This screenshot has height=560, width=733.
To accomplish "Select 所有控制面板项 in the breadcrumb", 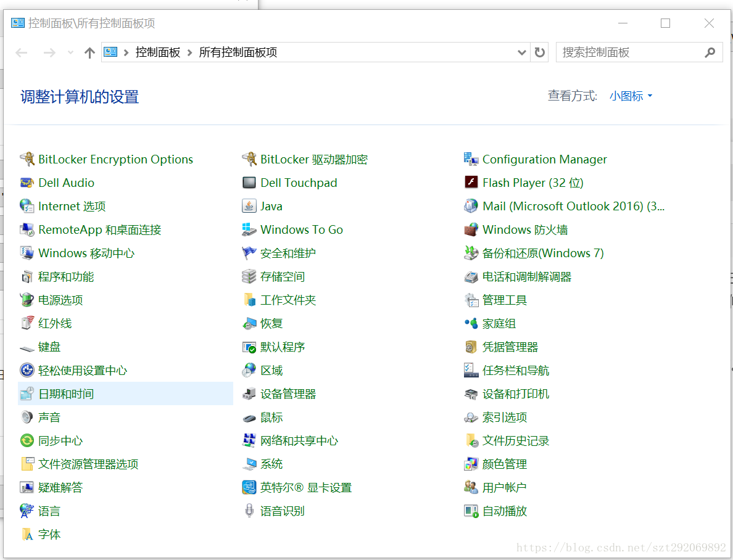I will (238, 52).
